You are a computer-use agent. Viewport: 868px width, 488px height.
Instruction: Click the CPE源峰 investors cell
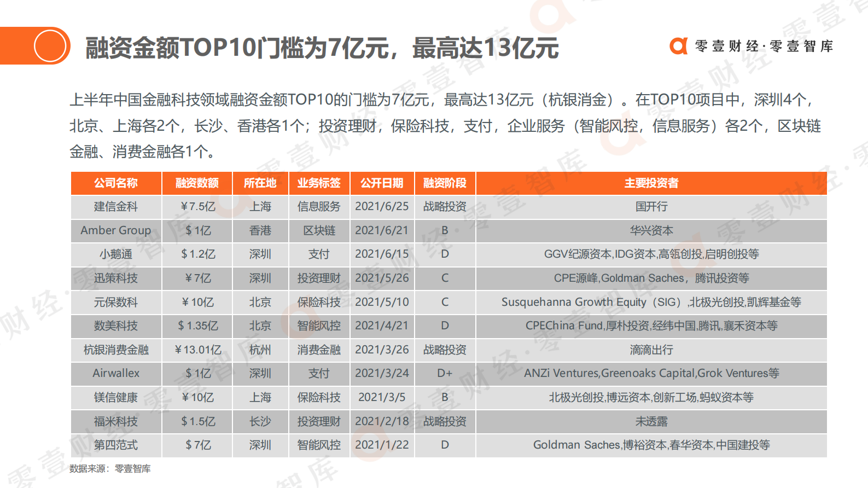pyautogui.click(x=651, y=278)
